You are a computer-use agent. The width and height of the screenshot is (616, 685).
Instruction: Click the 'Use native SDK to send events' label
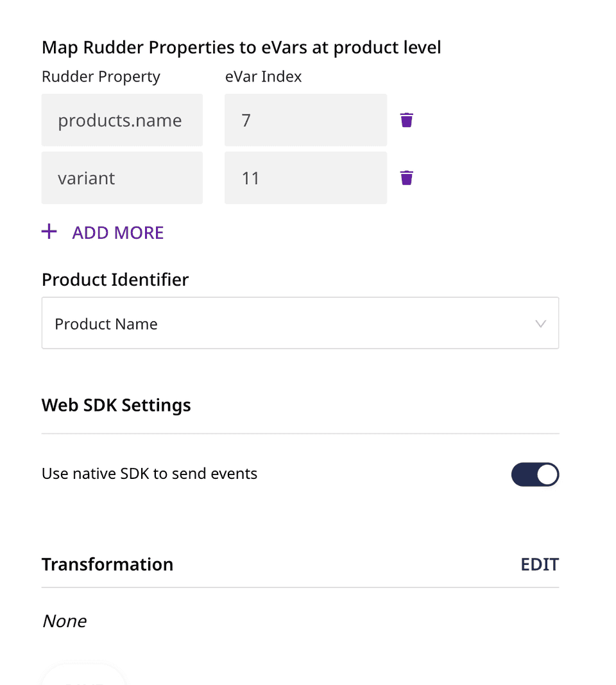(150, 474)
